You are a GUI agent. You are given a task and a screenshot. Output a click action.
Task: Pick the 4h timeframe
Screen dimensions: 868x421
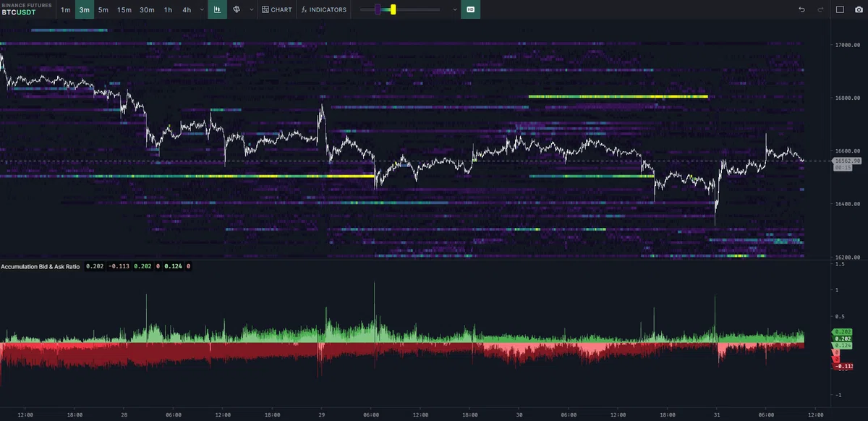tap(187, 9)
